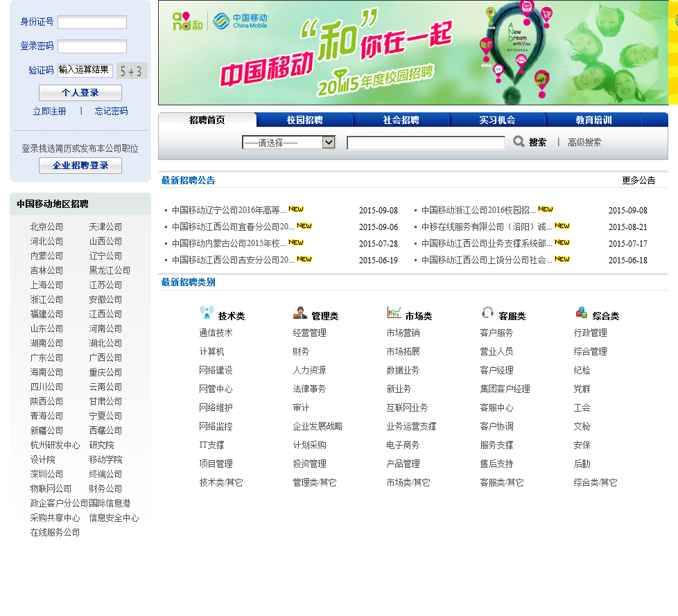
Task: Click the 忘记密码 link
Action: point(111,112)
